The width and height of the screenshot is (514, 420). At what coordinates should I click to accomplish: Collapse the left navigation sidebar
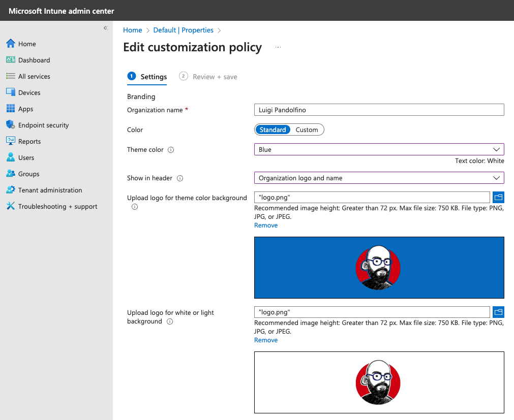pyautogui.click(x=106, y=28)
